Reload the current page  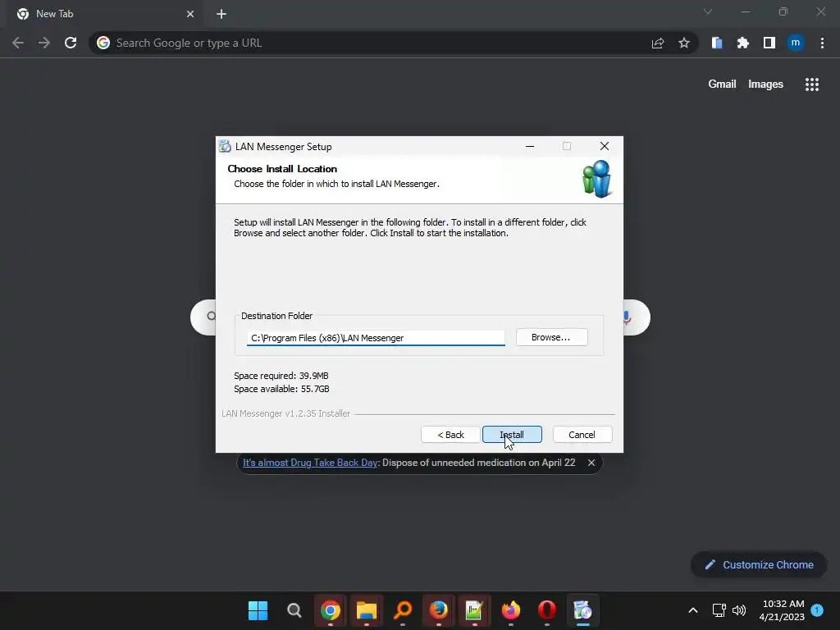pos(71,43)
